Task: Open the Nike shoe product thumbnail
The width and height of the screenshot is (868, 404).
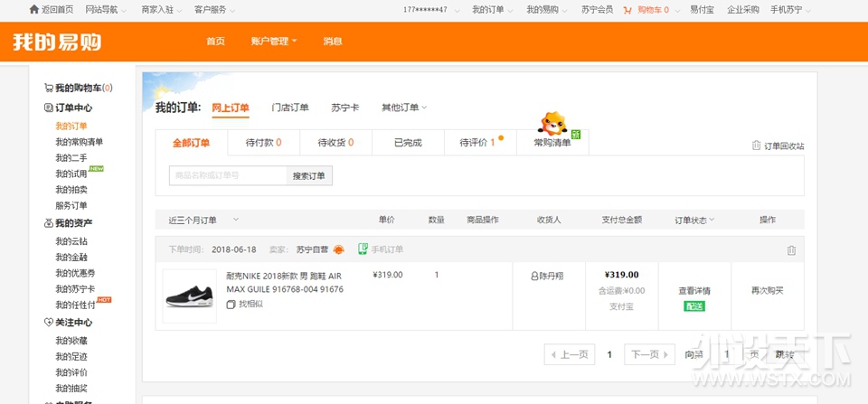Action: point(189,296)
